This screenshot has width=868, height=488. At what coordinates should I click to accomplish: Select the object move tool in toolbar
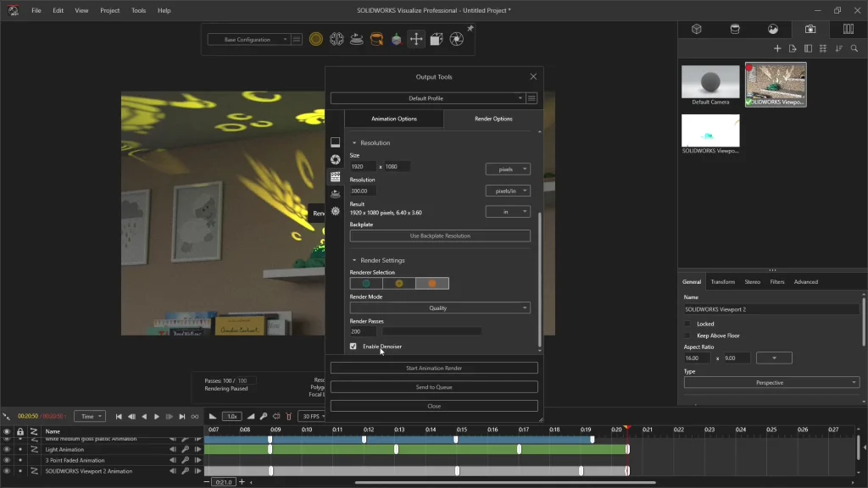416,39
